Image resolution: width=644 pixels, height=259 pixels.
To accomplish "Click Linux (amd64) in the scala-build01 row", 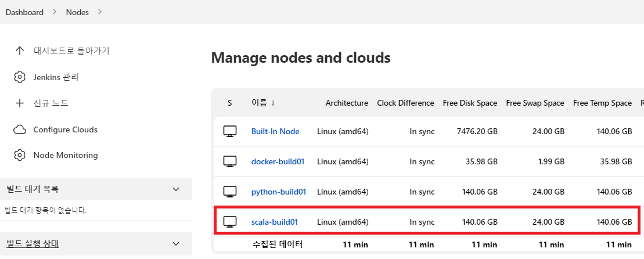I will click(x=343, y=222).
